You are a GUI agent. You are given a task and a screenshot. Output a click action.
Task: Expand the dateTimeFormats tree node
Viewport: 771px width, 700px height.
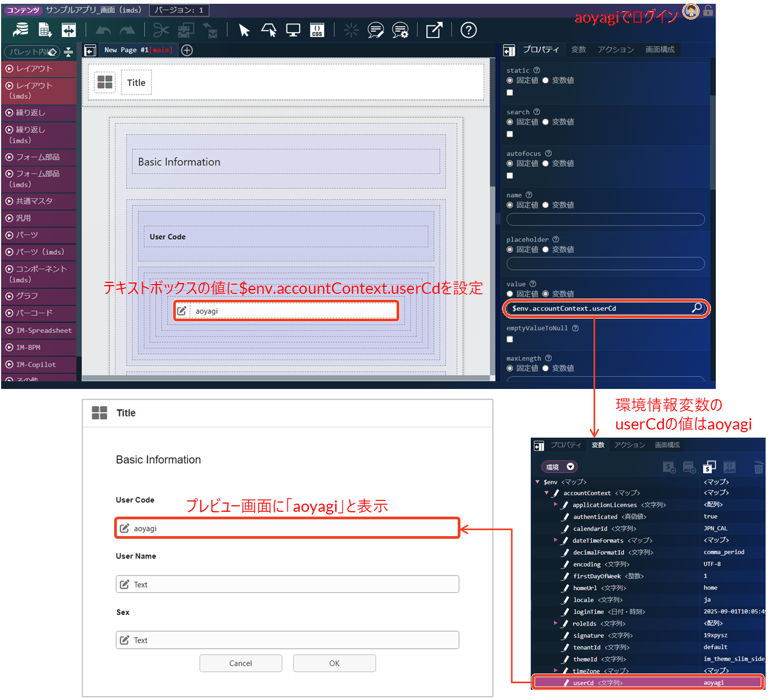coord(556,540)
